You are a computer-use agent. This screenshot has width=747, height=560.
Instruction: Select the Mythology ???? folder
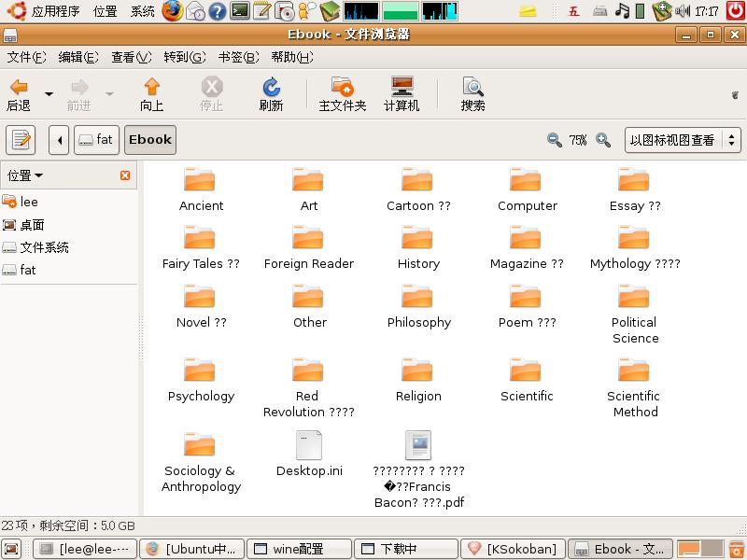pos(635,247)
